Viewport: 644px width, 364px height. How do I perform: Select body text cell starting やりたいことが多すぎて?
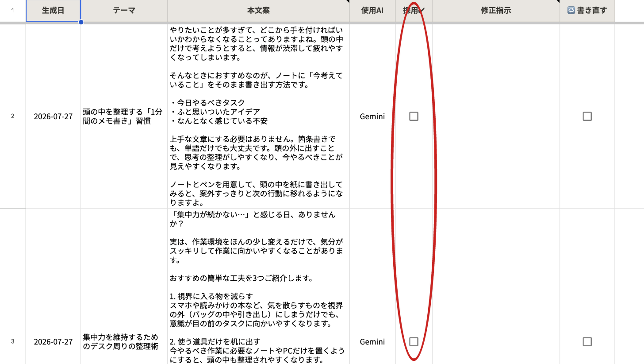click(x=258, y=116)
